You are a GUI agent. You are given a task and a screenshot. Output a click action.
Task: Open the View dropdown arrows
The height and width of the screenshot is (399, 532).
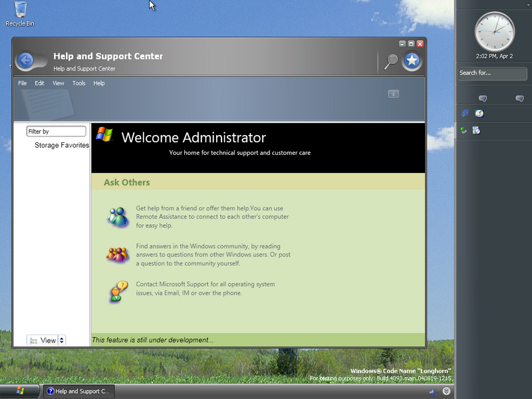(x=61, y=340)
